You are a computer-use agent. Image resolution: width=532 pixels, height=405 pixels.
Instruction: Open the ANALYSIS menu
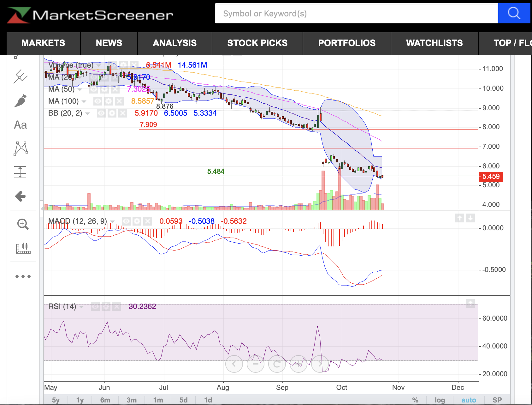click(x=175, y=43)
